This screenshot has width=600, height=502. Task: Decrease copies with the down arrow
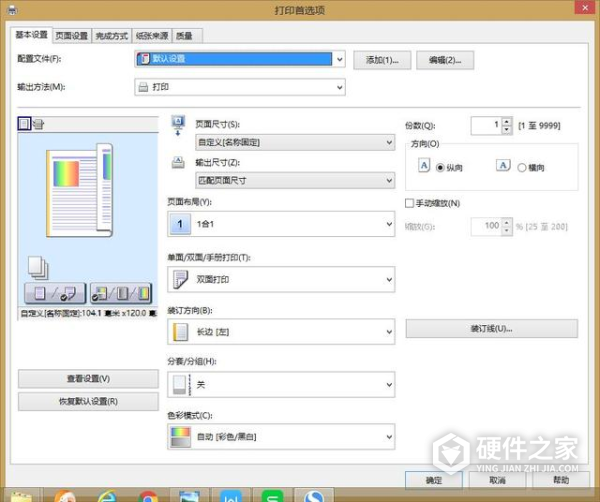[507, 130]
